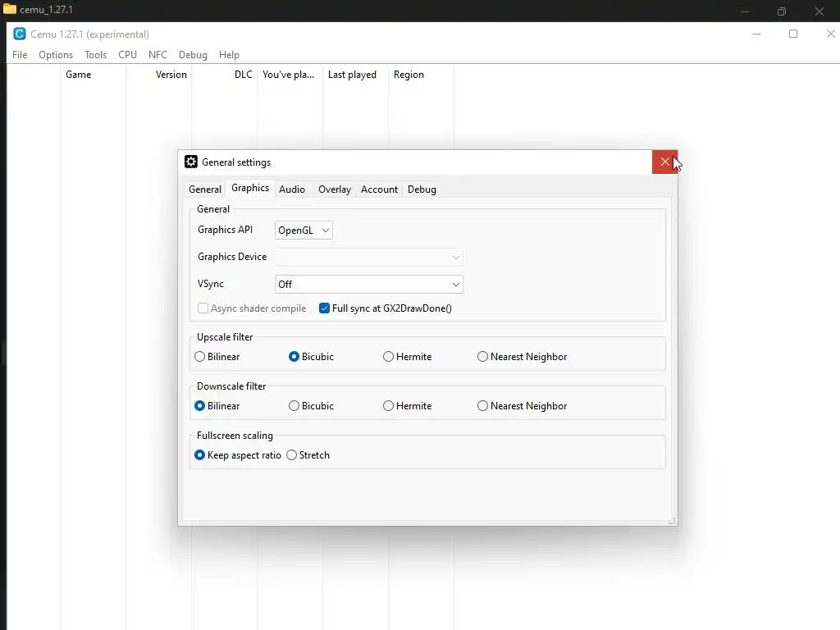Click the gear icon in General settings title

190,162
